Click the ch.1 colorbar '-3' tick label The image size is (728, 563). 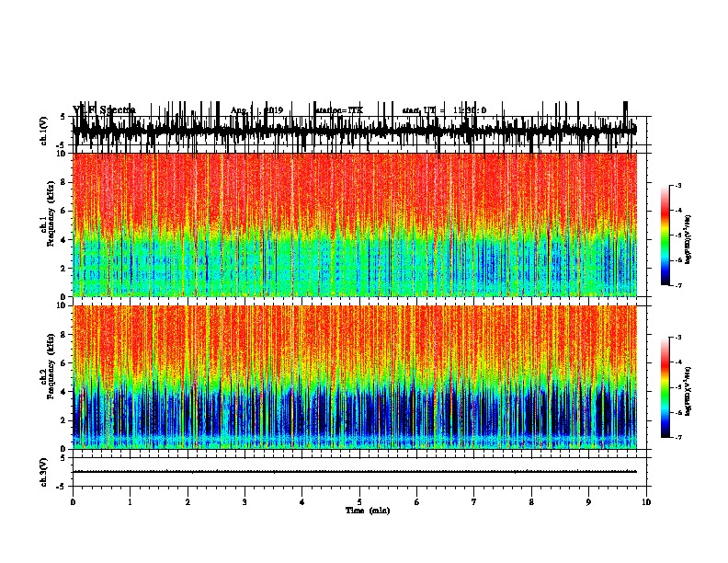[x=677, y=185]
